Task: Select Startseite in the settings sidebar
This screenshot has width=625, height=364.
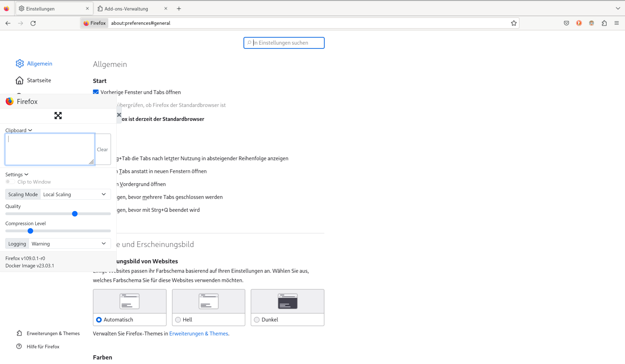Action: click(39, 80)
